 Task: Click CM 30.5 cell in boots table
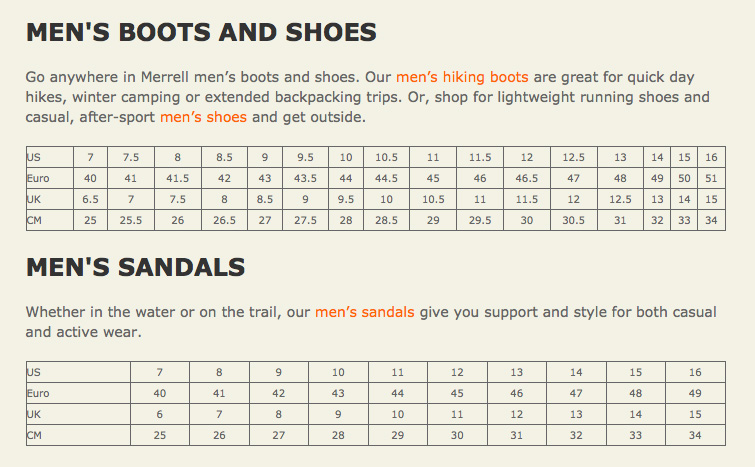click(573, 220)
